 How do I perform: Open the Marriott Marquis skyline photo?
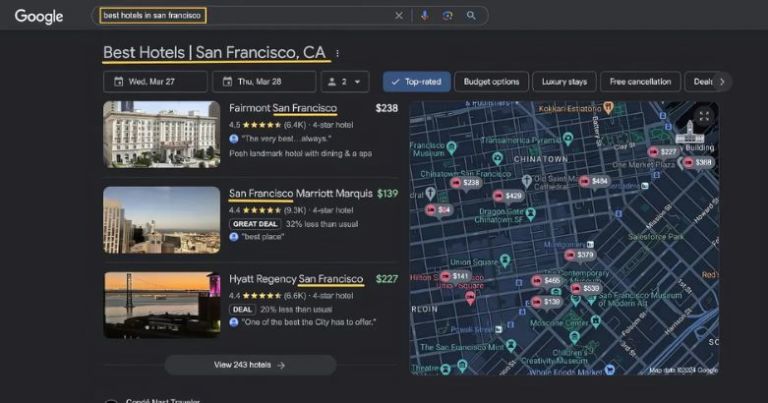click(162, 220)
